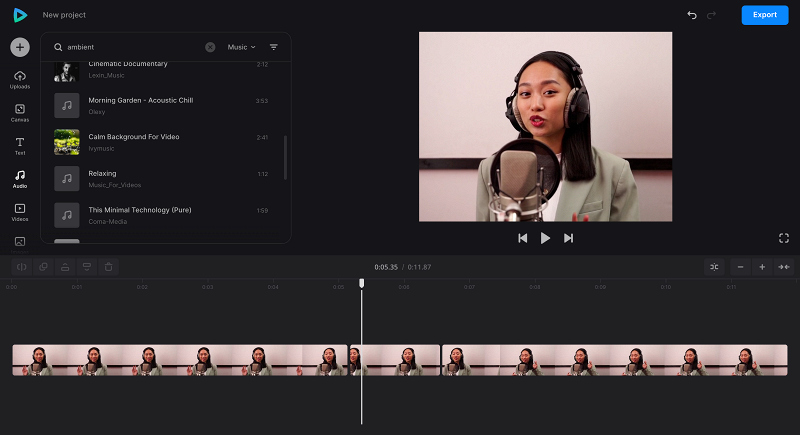Click the 0:08 mark on ruler
Viewport: 800px width, 435px height.
535,287
